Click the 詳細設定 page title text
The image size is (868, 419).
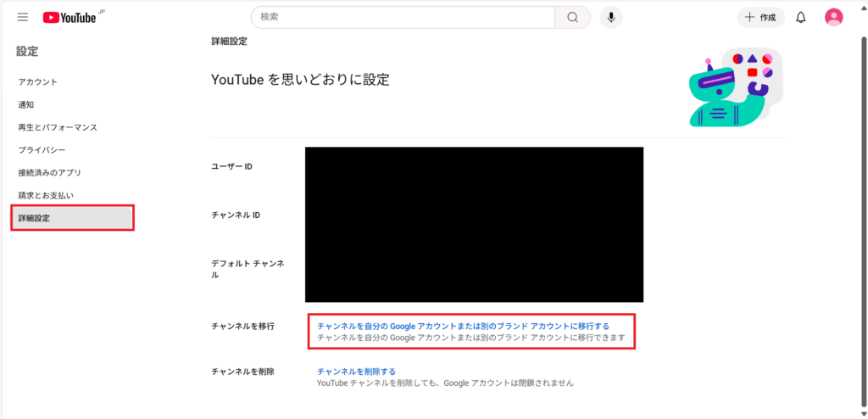tap(229, 41)
